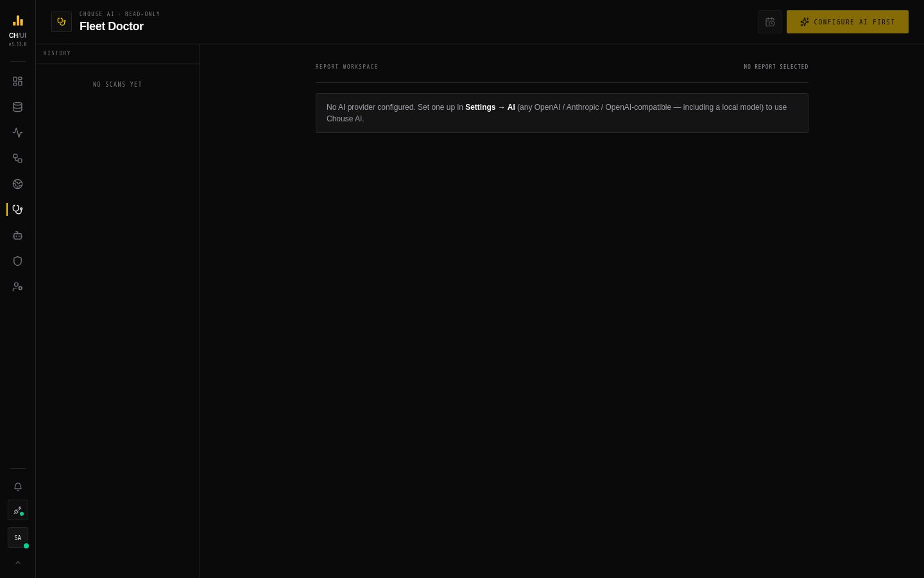This screenshot has height=578, width=924.
Task: Click the 'No report selected' label
Action: coord(776,67)
